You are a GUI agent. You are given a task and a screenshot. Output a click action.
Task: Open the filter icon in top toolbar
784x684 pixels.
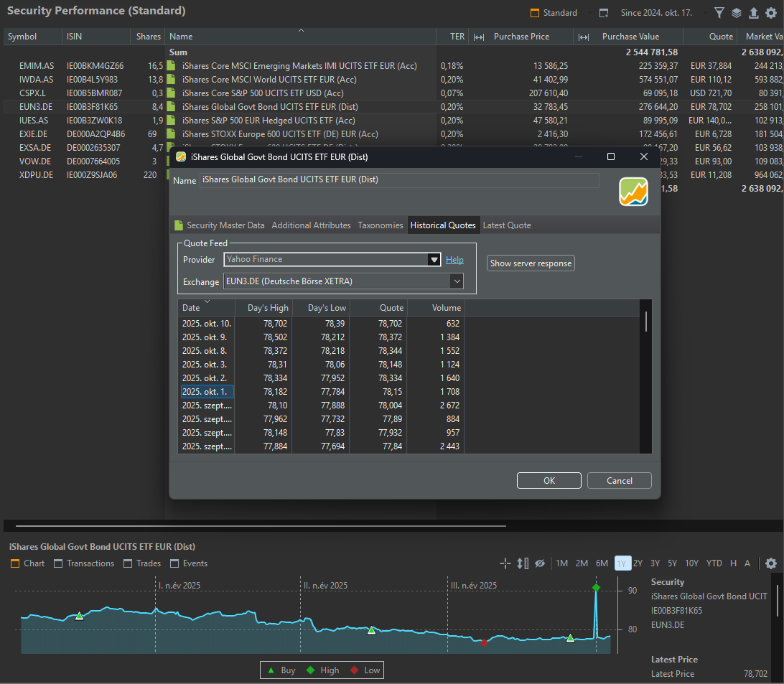tap(719, 13)
